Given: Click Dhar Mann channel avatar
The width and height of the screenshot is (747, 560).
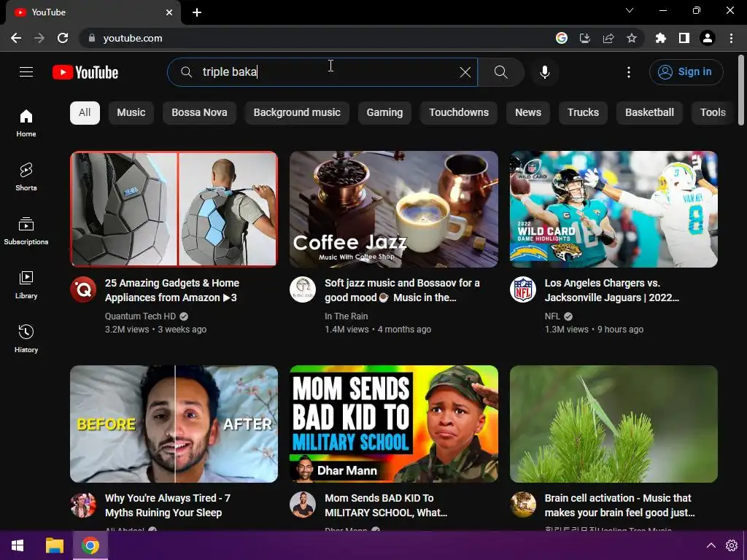Looking at the screenshot, I should (x=303, y=505).
